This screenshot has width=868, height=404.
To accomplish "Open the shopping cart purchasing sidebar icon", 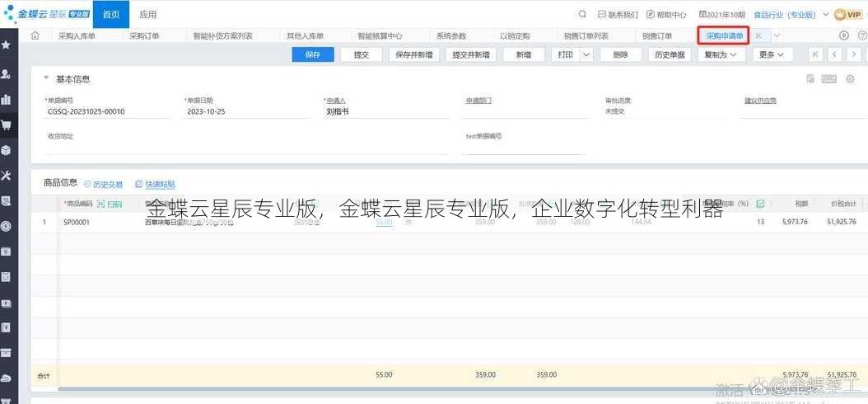I will tap(6, 125).
